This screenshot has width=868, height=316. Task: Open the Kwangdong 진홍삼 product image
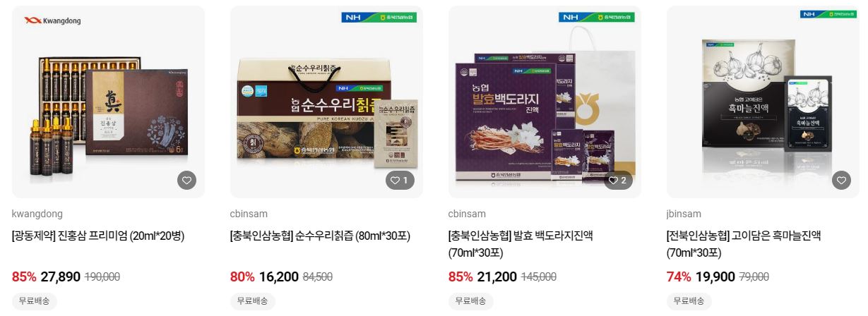(109, 102)
